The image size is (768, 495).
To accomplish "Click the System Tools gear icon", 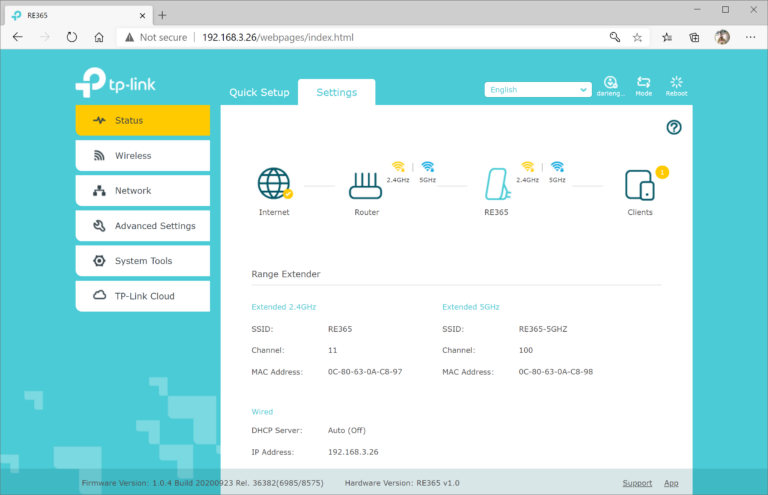I will click(x=99, y=261).
